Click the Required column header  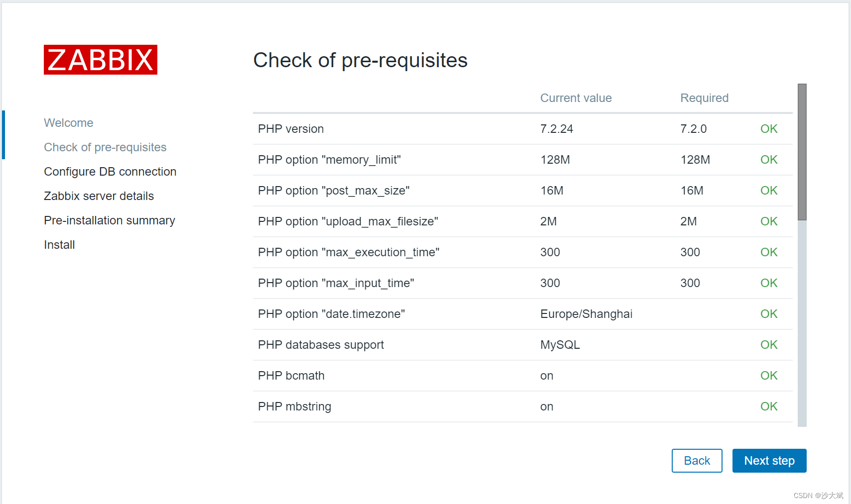coord(704,98)
